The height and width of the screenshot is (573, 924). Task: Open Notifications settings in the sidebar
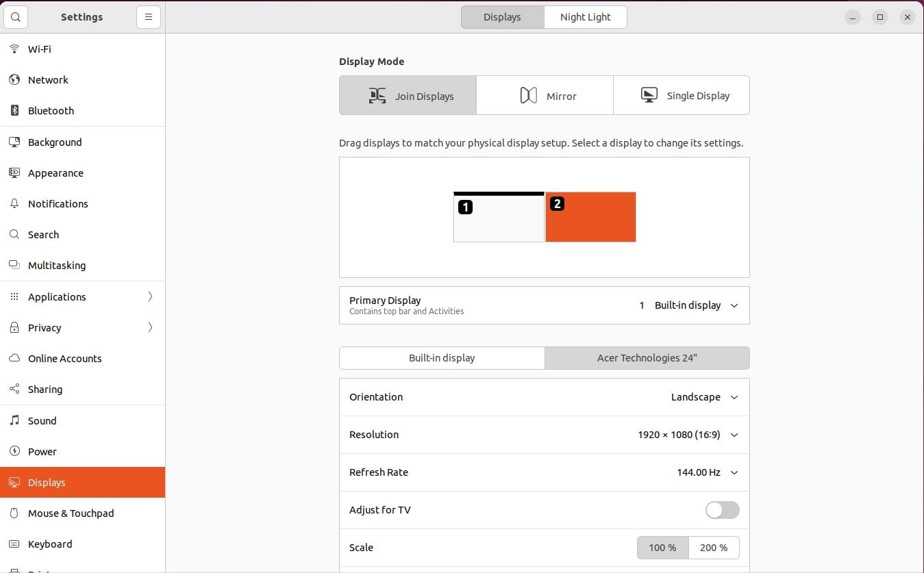tap(58, 203)
